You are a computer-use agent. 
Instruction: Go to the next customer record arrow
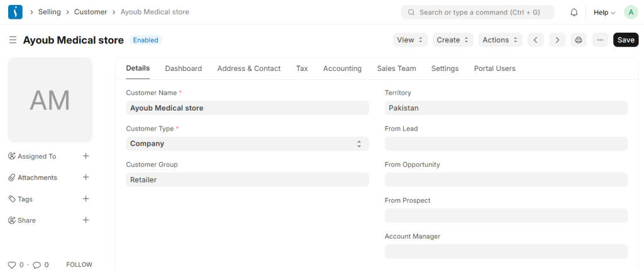tap(557, 40)
